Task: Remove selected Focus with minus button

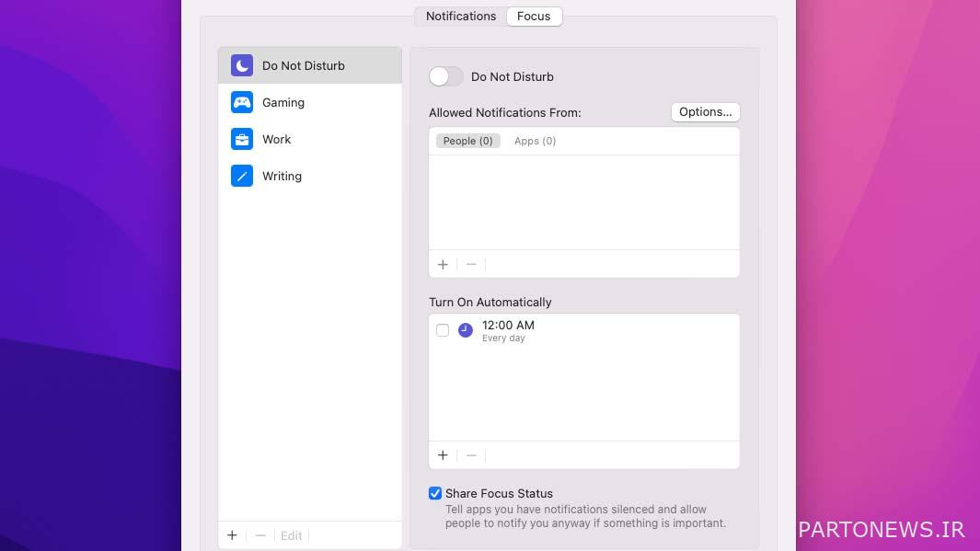Action: (x=260, y=535)
